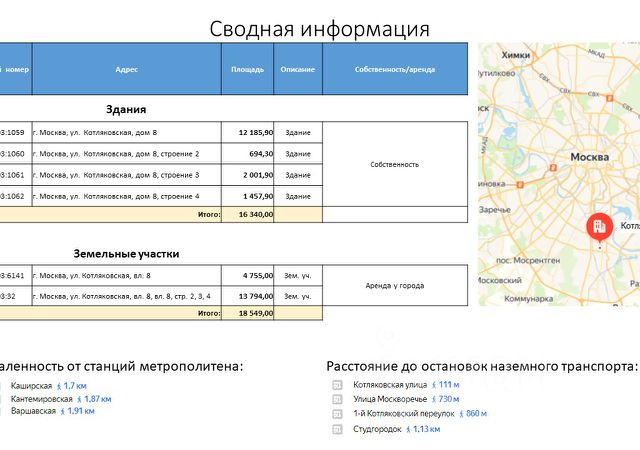The height and width of the screenshot is (450, 640).
Task: Click buildings total 16 340,00
Action: click(256, 214)
